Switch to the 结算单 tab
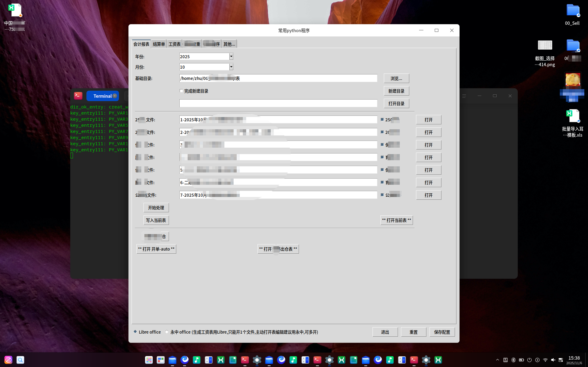588x367 pixels. pos(159,44)
